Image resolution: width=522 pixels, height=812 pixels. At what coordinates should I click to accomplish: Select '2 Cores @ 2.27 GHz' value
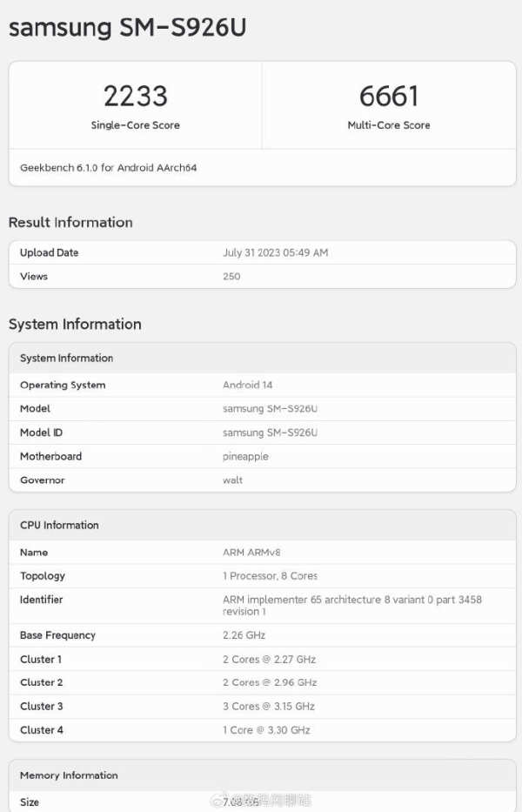pyautogui.click(x=270, y=659)
